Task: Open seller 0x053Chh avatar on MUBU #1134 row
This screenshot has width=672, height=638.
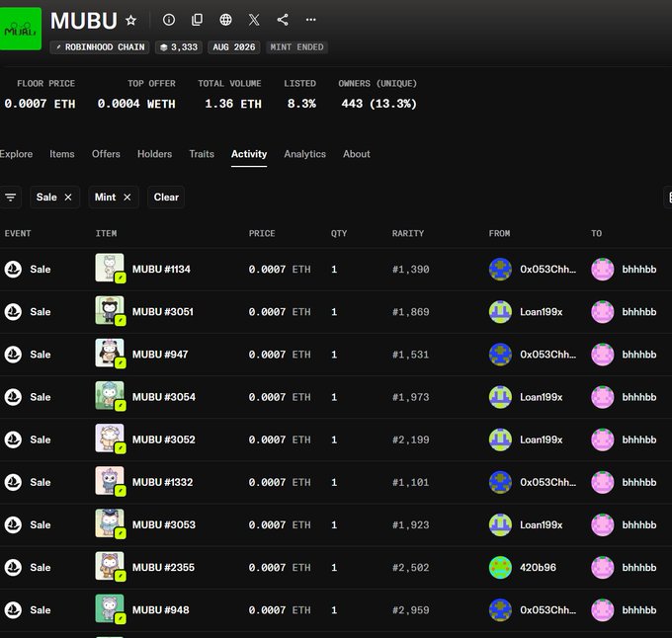Action: point(501,270)
